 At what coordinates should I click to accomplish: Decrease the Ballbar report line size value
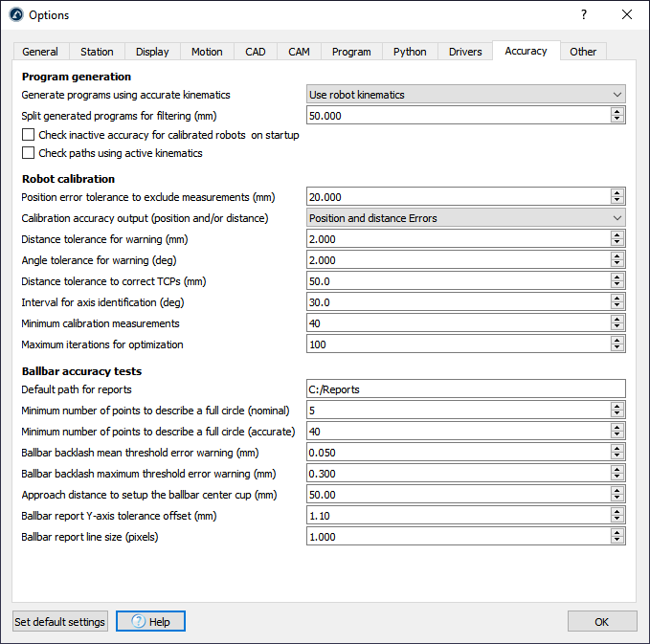617,542
